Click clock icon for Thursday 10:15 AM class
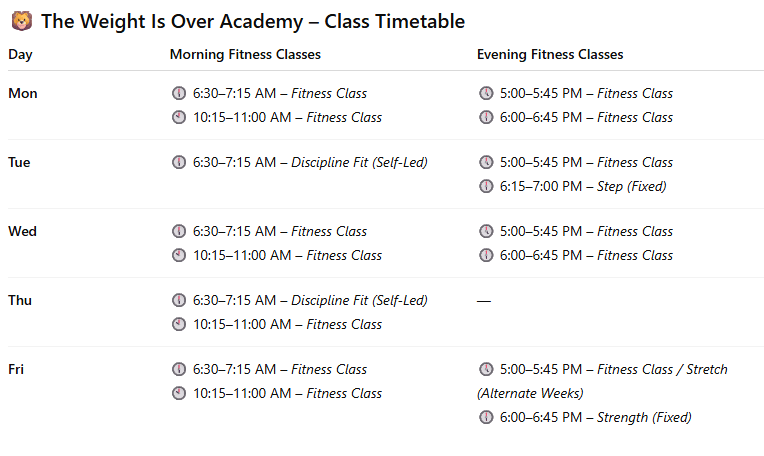 pos(179,324)
